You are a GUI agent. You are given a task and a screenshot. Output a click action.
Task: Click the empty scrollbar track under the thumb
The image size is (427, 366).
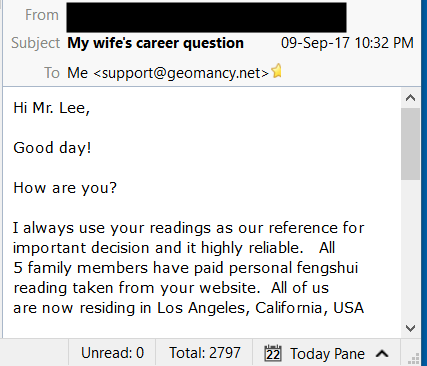pos(411,249)
